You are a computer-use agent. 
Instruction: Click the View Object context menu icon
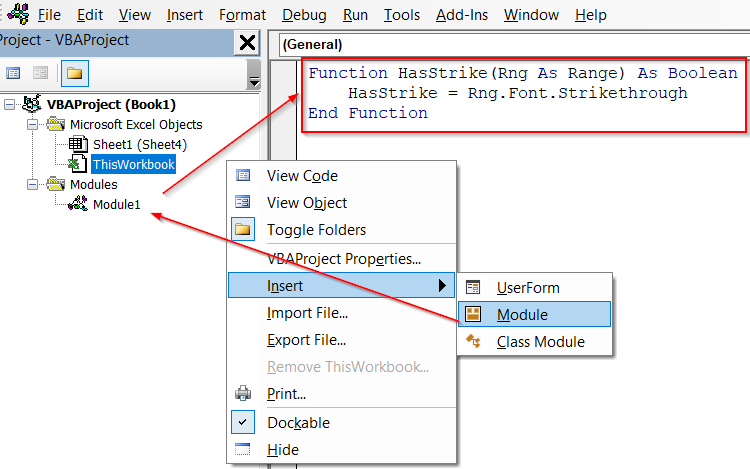(243, 202)
